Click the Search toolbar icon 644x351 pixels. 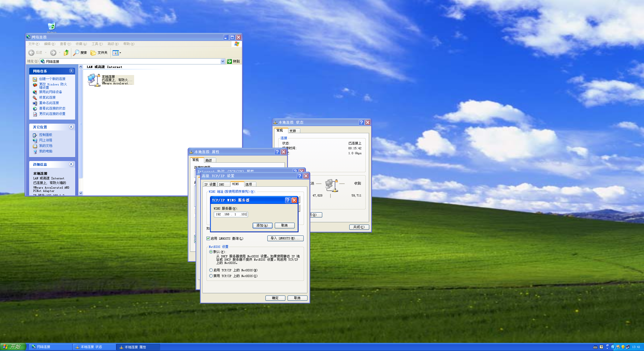coord(76,53)
